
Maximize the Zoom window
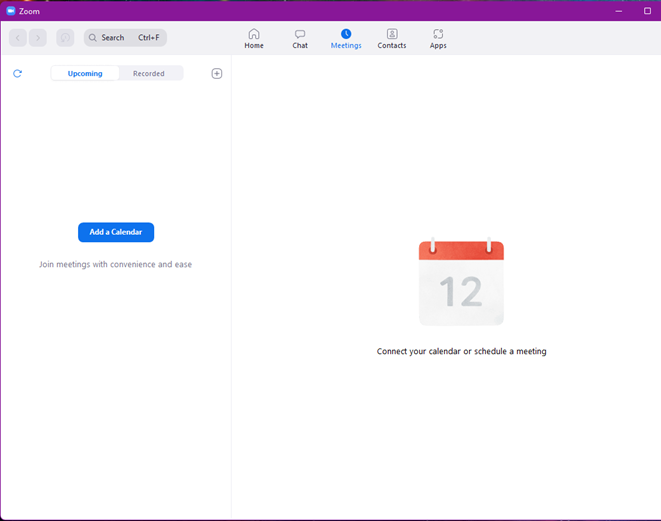tap(647, 11)
